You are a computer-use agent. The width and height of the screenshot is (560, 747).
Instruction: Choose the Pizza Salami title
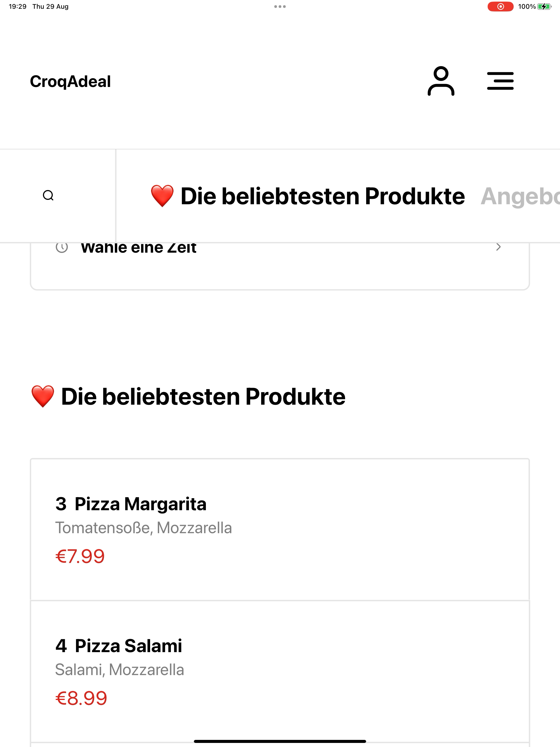[128, 646]
